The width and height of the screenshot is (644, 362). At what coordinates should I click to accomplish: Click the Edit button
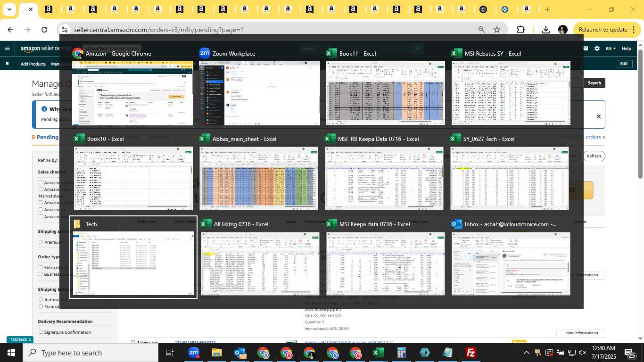624,64
